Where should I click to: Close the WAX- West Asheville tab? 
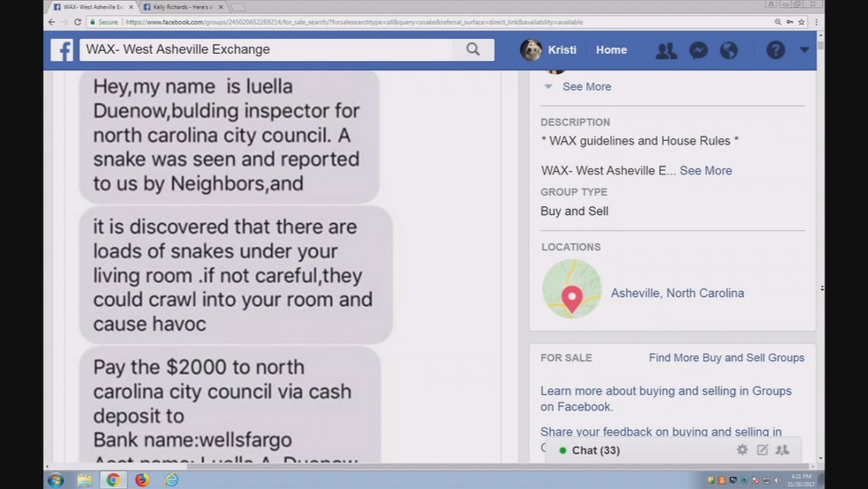(x=131, y=7)
